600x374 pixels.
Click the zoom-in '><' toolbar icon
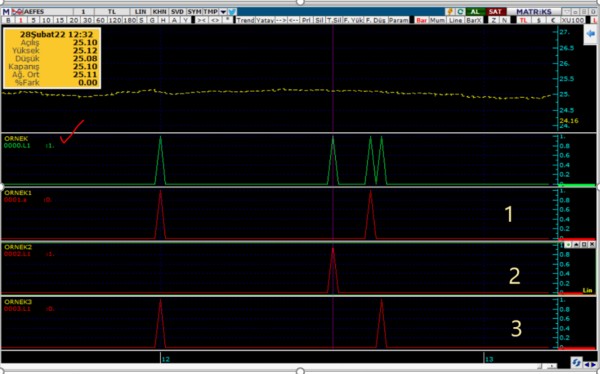click(x=201, y=20)
